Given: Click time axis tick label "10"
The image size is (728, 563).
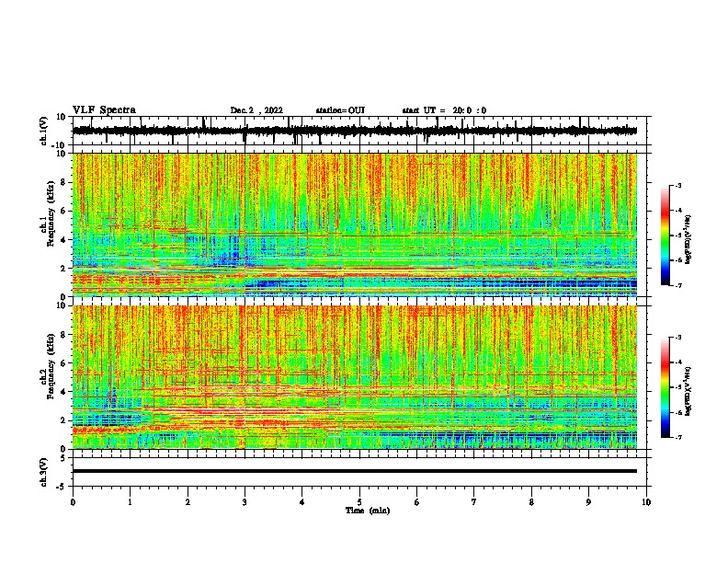Looking at the screenshot, I should [646, 502].
